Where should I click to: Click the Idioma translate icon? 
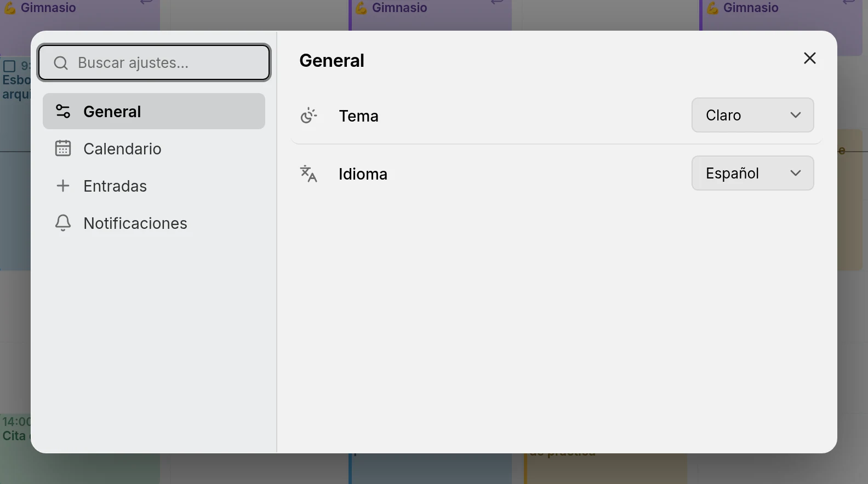[309, 174]
